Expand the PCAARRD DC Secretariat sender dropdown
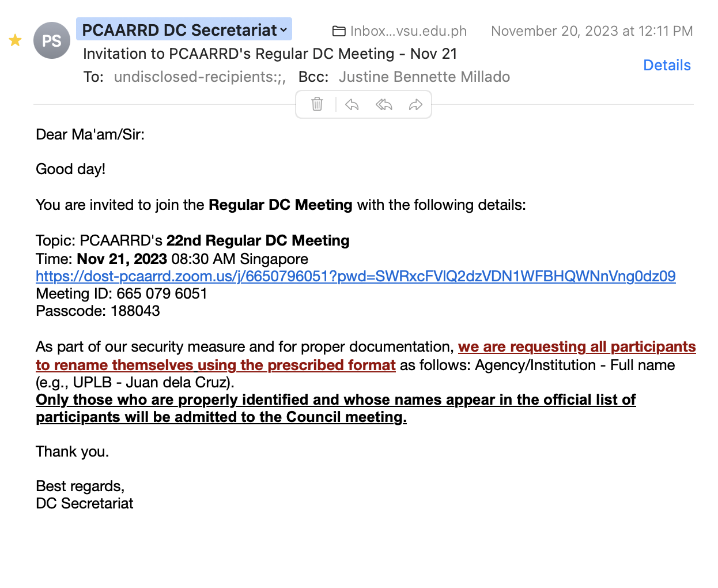Screen dimensions: 718x588 [x=284, y=30]
